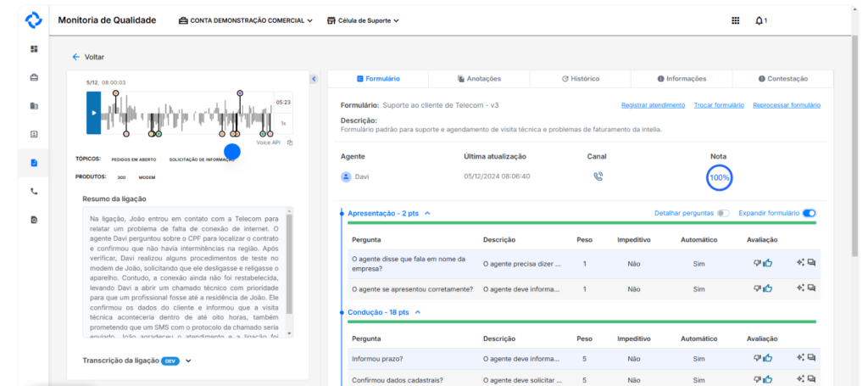Give thumbs up to 'Informou prazo?' question
The image size is (868, 386).
click(x=768, y=359)
